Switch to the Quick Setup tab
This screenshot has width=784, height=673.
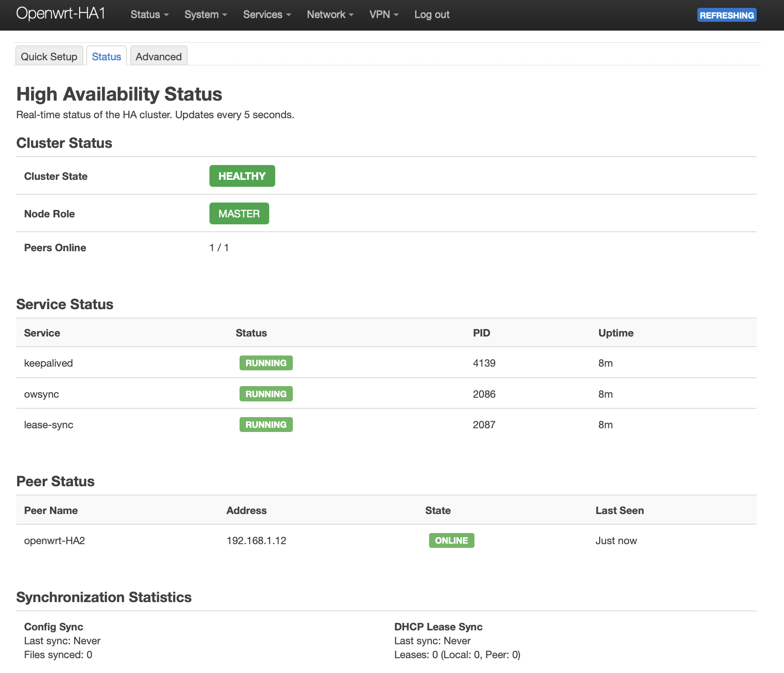(49, 57)
